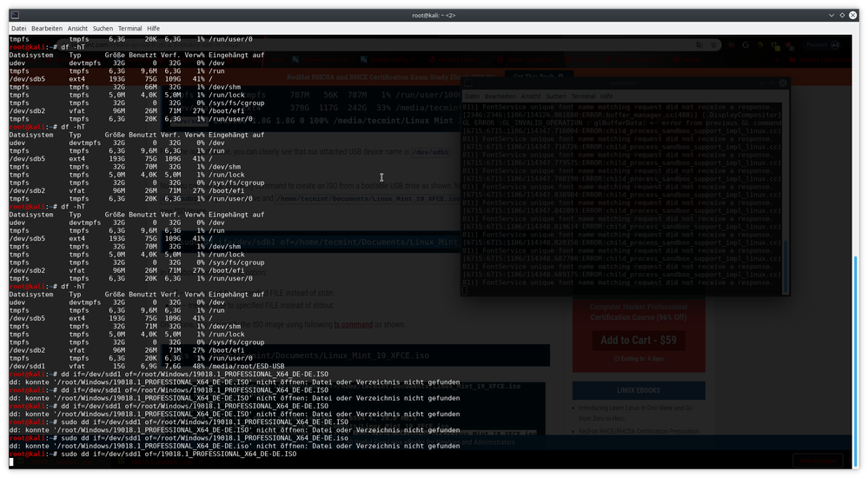Close the background terminal window

click(783, 83)
